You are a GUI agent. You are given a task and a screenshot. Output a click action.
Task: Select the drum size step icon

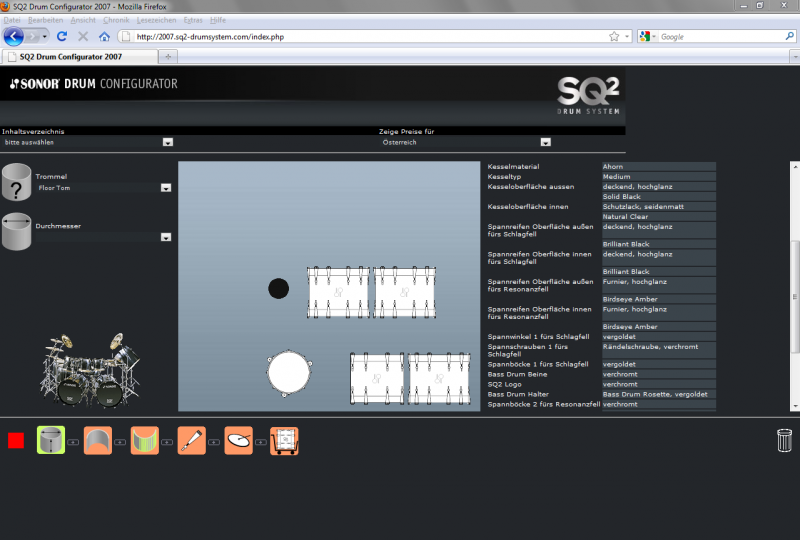(x=51, y=440)
